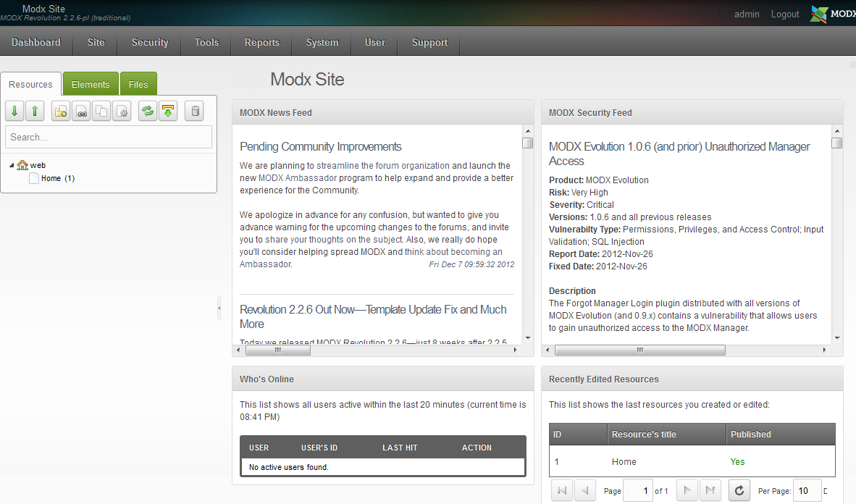Click the Refresh Tree green arrows icon
The width and height of the screenshot is (856, 504).
[148, 111]
